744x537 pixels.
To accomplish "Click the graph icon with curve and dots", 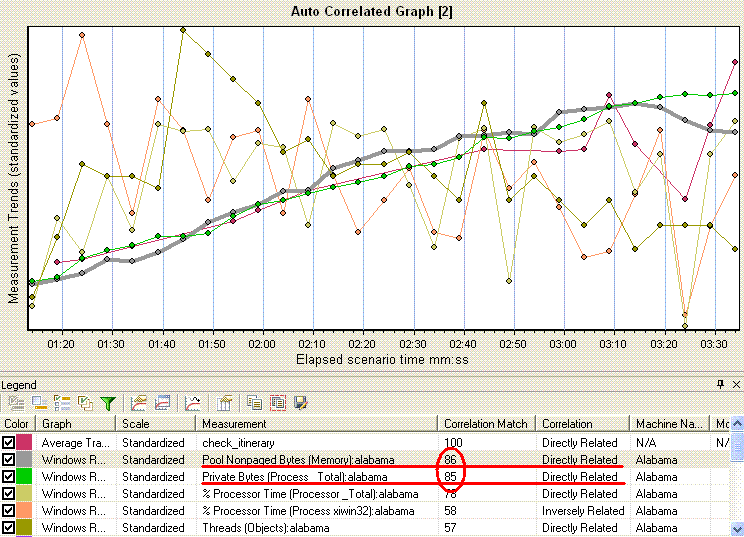I will click(x=193, y=403).
